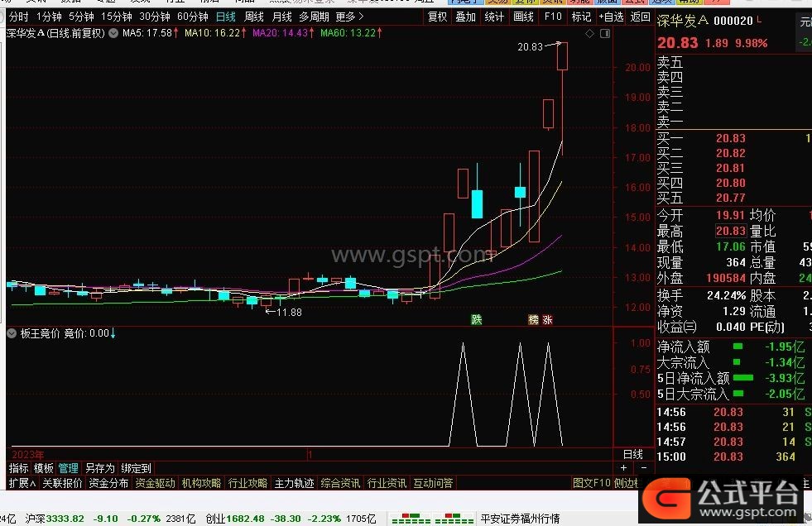This screenshot has width=812, height=526.
Task: Click the 另存为 save-as button
Action: point(99,468)
